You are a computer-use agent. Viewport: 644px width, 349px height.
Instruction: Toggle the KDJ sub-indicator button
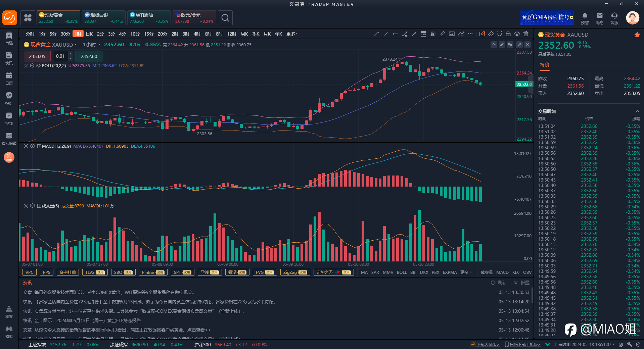(x=516, y=272)
